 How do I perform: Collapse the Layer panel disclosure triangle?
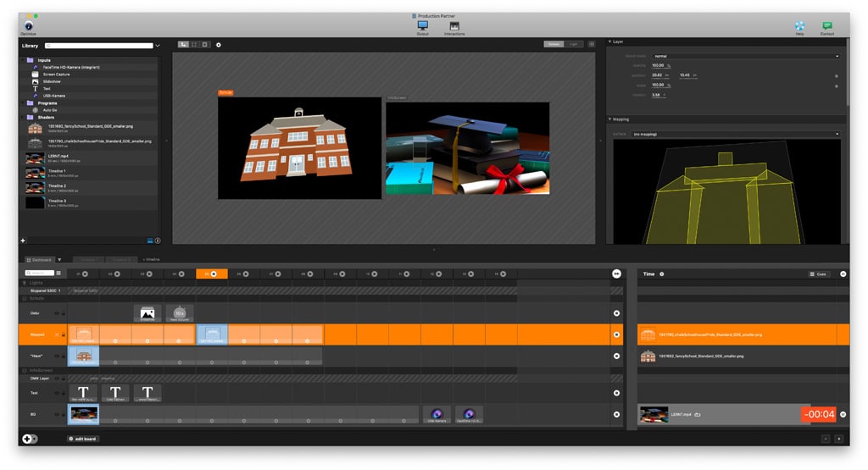609,41
